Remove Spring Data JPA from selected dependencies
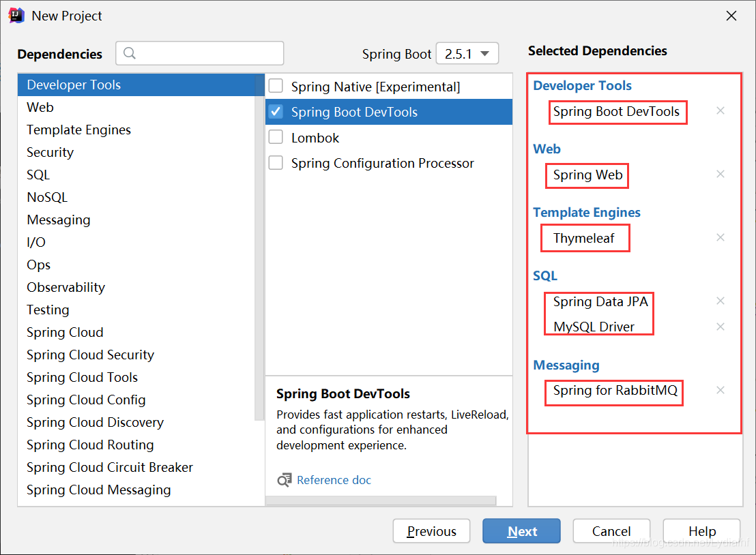Viewport: 756px width, 555px height. [x=721, y=301]
